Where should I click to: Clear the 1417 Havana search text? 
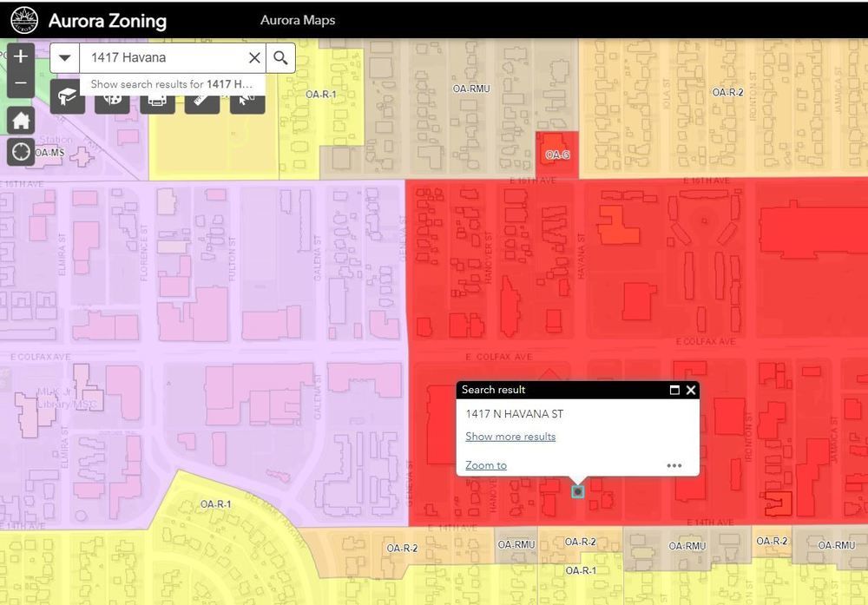pos(254,58)
